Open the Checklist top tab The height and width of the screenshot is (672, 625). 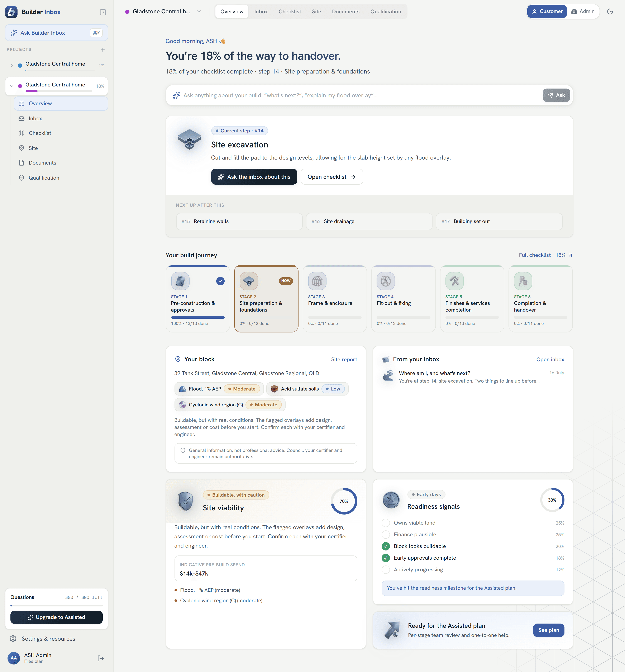pos(290,11)
